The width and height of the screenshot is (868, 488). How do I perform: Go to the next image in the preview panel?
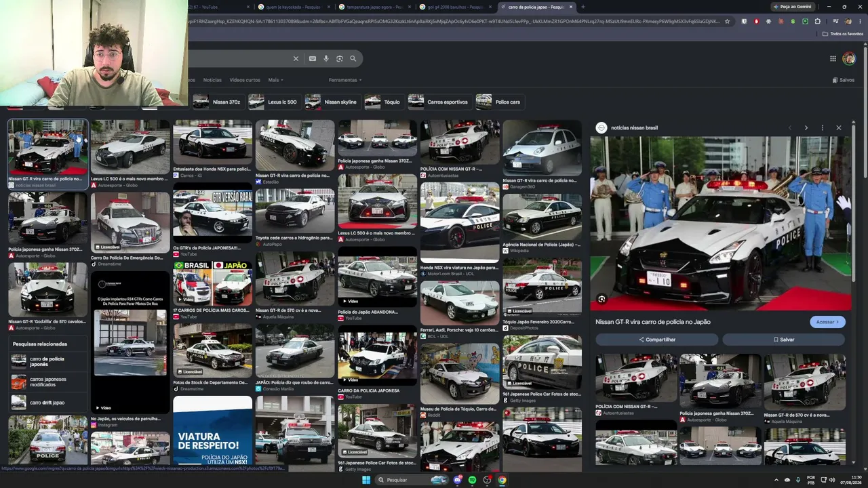click(x=806, y=127)
